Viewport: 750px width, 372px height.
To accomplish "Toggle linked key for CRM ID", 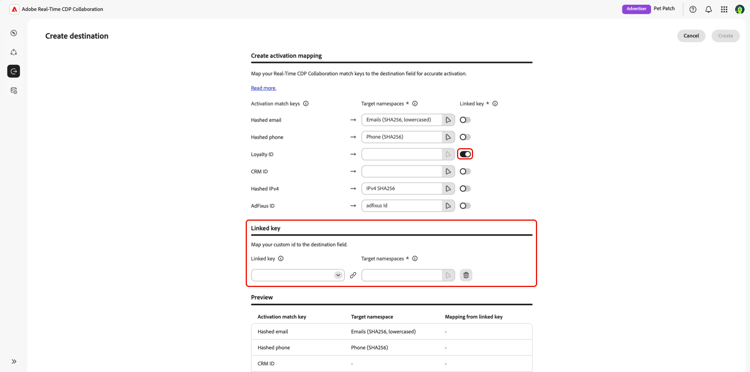I will tap(465, 171).
